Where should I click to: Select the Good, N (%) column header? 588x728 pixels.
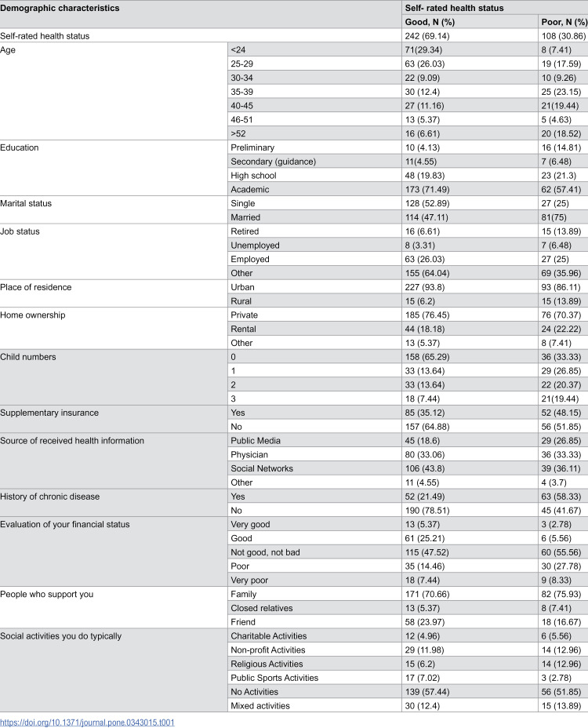click(430, 22)
